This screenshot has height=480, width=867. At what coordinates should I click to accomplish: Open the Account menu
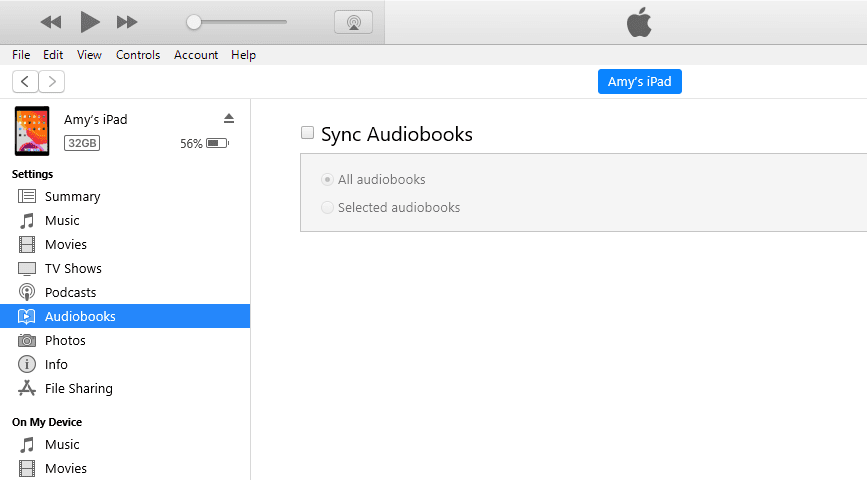coord(196,55)
